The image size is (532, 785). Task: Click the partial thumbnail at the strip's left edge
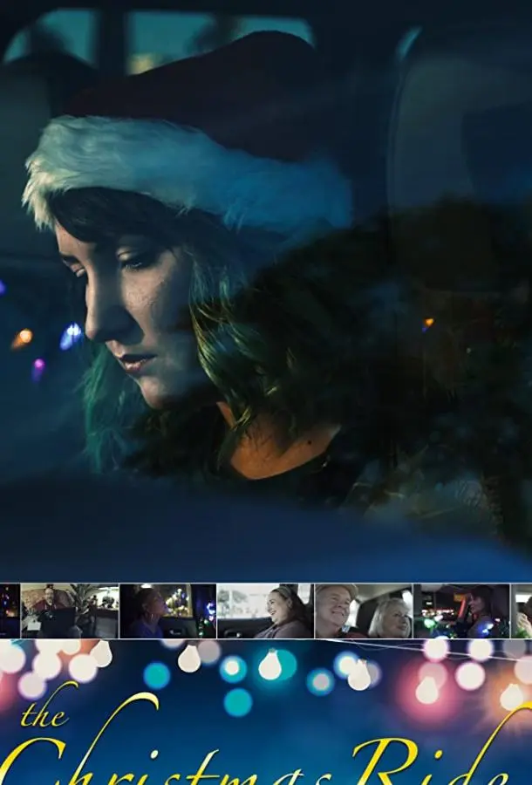coord(9,611)
